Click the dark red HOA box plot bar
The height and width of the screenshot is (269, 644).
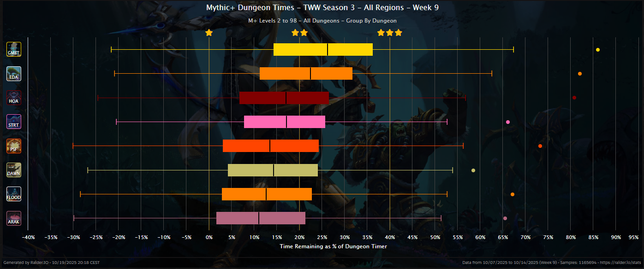coord(284,98)
